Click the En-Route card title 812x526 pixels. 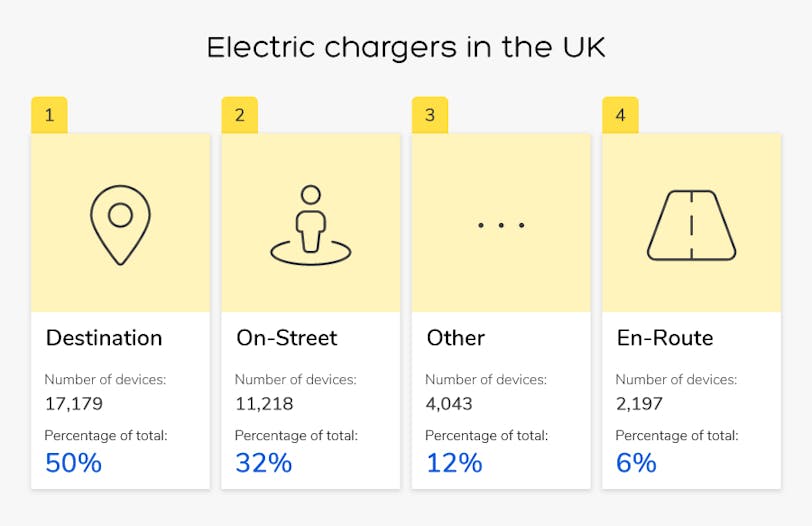(x=665, y=338)
